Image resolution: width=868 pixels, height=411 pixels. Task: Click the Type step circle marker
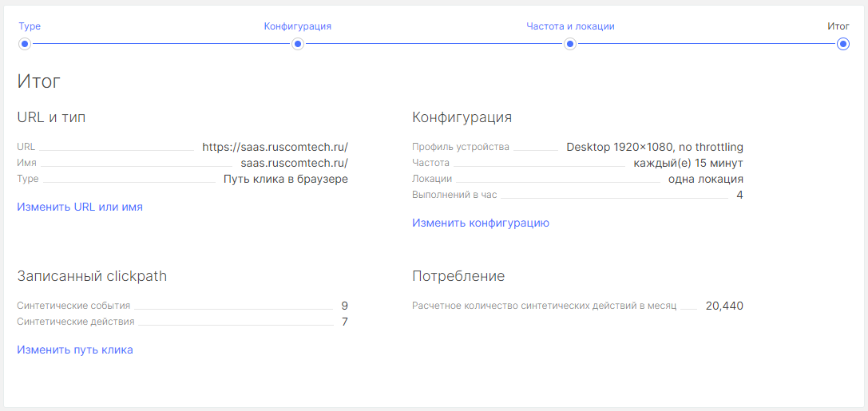coord(25,44)
